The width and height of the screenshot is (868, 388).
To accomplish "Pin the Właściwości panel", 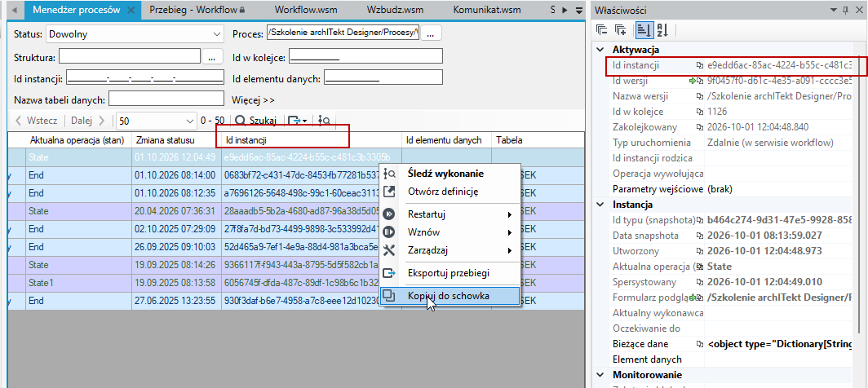I will pos(845,10).
